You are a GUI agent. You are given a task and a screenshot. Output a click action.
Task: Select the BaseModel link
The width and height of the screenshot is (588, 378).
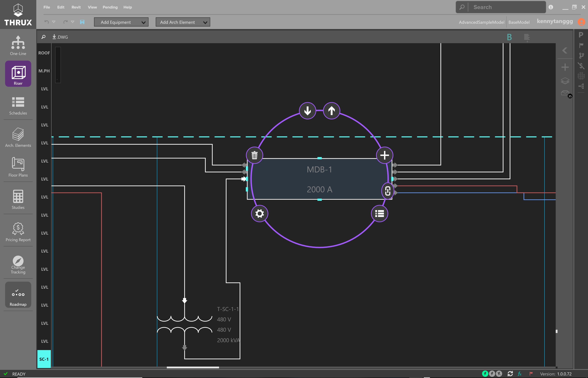pyautogui.click(x=519, y=22)
